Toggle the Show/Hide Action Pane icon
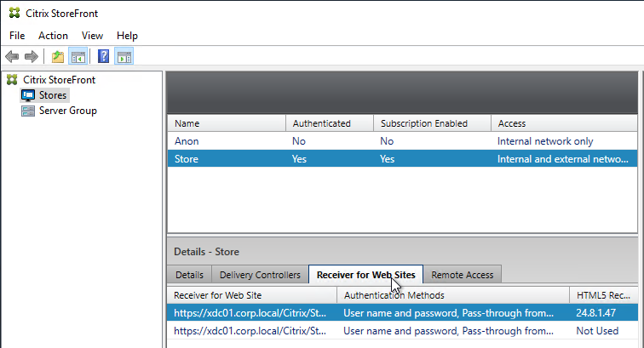 124,57
